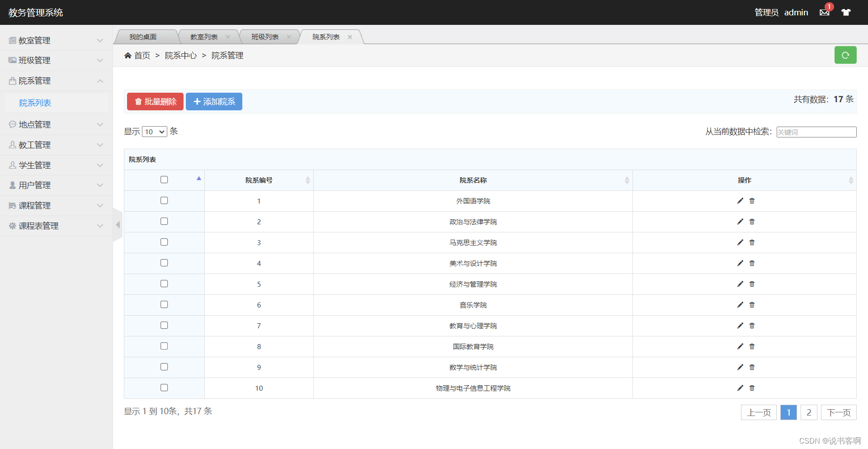The height and width of the screenshot is (449, 868).
Task: Click the home icon in the breadcrumb
Action: coord(128,55)
